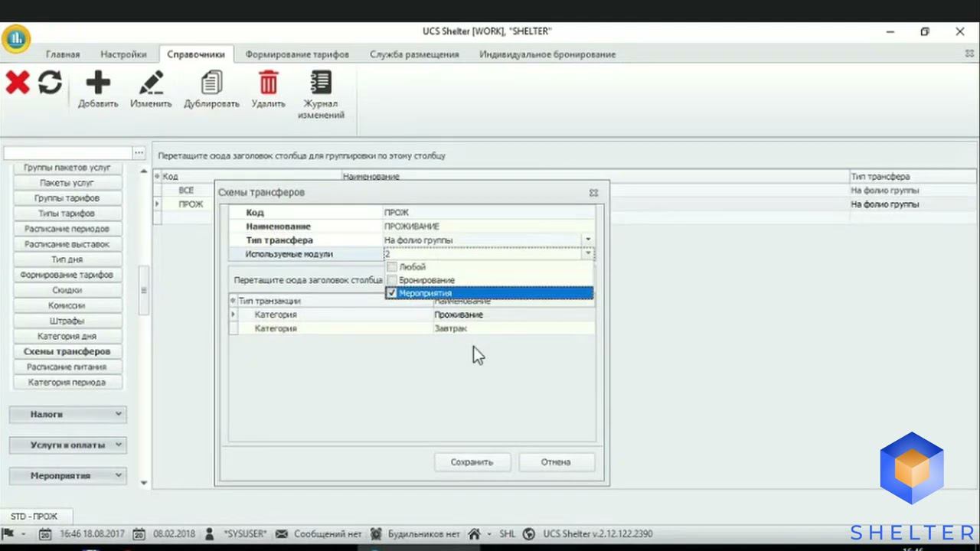This screenshot has width=980, height=551.
Task: Open the Тип трансфера dropdown arrow
Action: (588, 240)
